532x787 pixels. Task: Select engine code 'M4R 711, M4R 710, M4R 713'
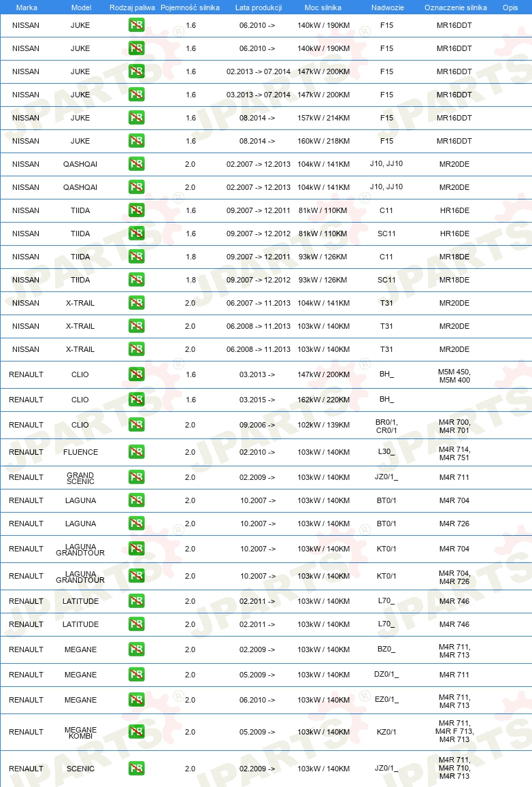coord(454,768)
